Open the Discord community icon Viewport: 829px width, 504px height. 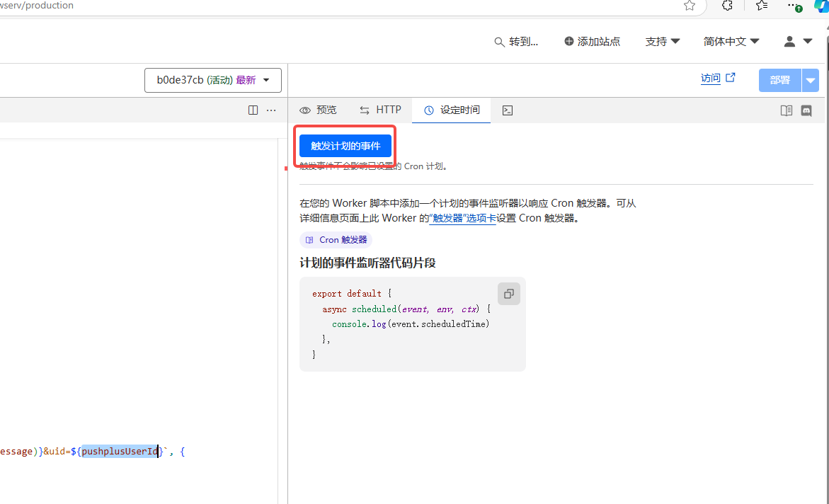point(806,110)
